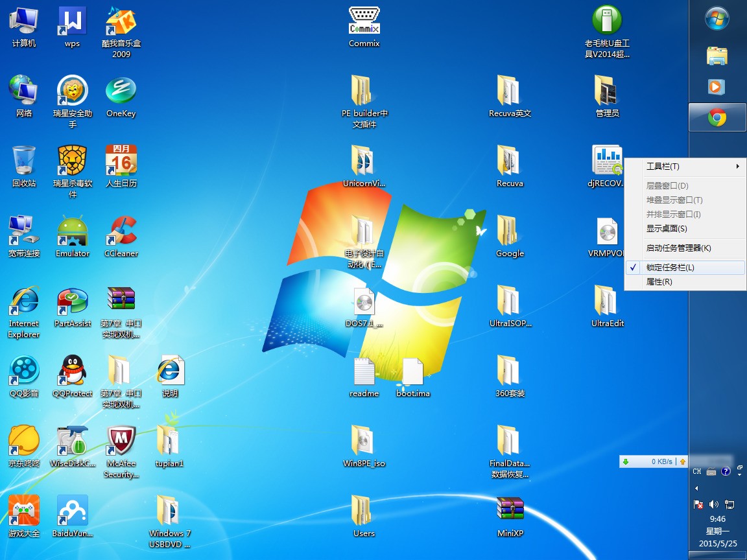Select the MiniXP archive icon
Viewport: 747px width, 560px height.
coord(510,511)
